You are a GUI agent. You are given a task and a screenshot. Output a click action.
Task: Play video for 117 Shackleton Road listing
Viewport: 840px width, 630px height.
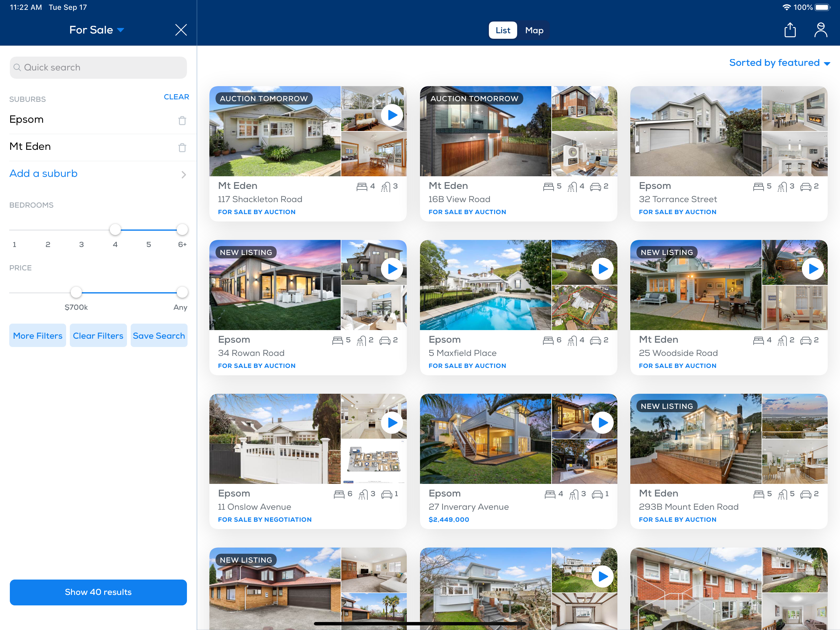(392, 115)
